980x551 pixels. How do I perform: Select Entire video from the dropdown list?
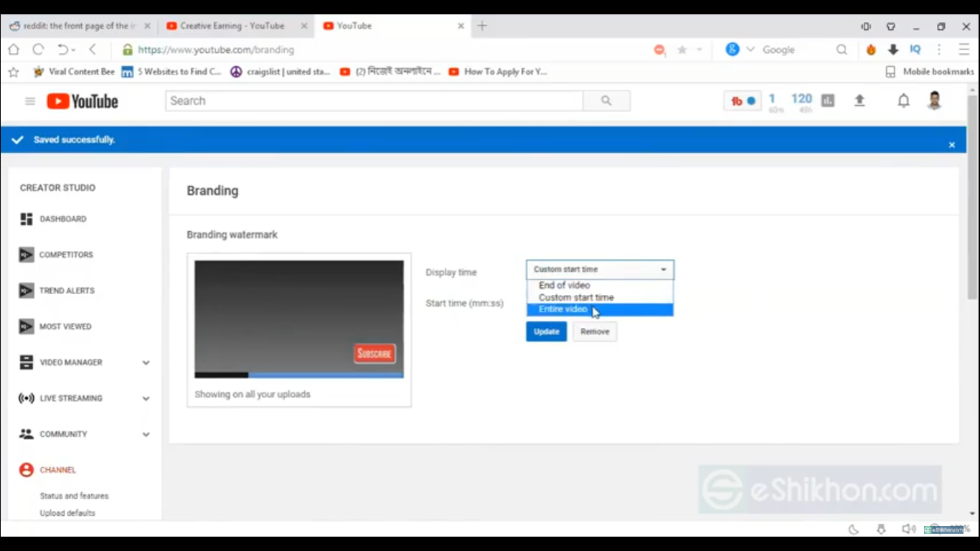click(x=562, y=309)
